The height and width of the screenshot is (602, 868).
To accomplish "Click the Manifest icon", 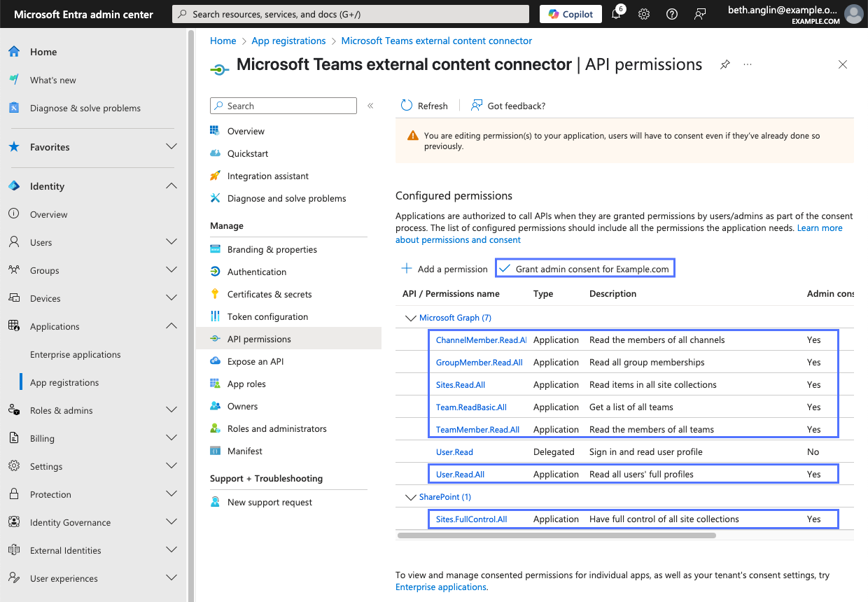I will [x=216, y=451].
